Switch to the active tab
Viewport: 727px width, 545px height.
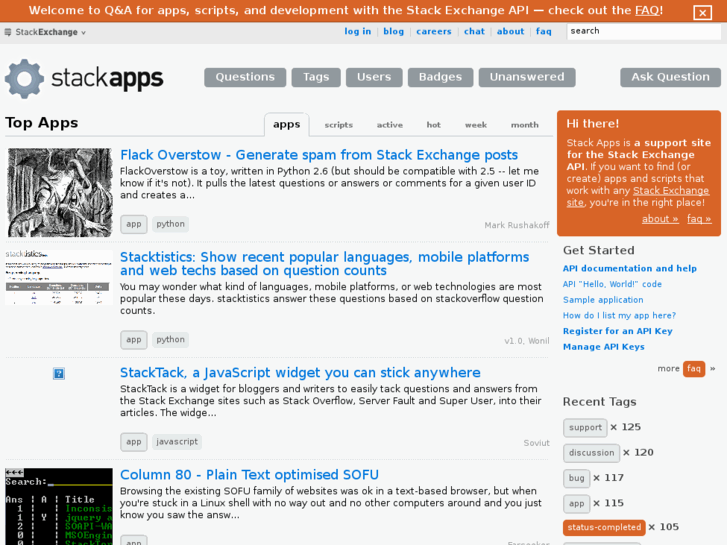tap(389, 125)
